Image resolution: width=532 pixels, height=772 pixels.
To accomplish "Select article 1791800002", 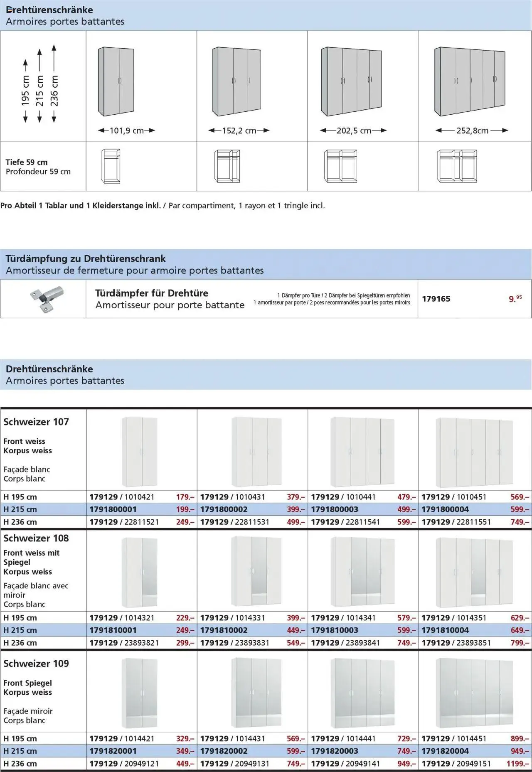I will (x=224, y=509).
